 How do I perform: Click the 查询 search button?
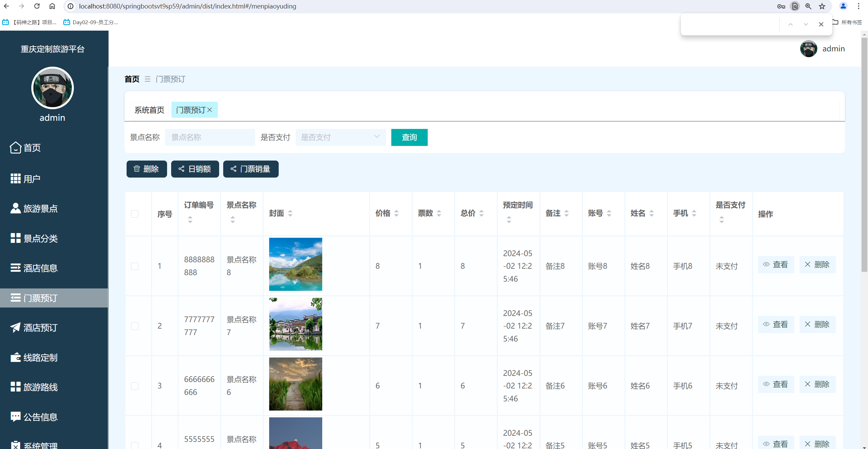409,137
